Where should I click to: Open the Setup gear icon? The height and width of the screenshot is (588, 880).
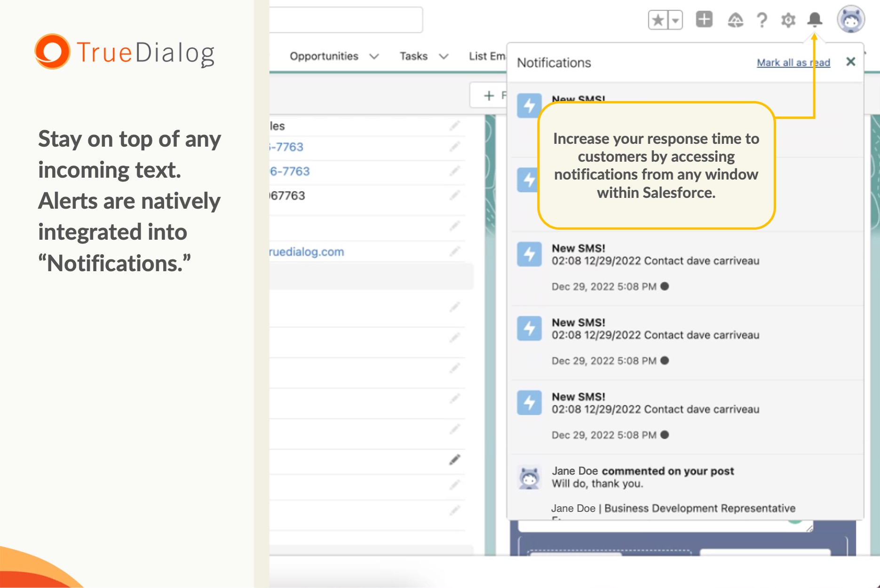788,20
